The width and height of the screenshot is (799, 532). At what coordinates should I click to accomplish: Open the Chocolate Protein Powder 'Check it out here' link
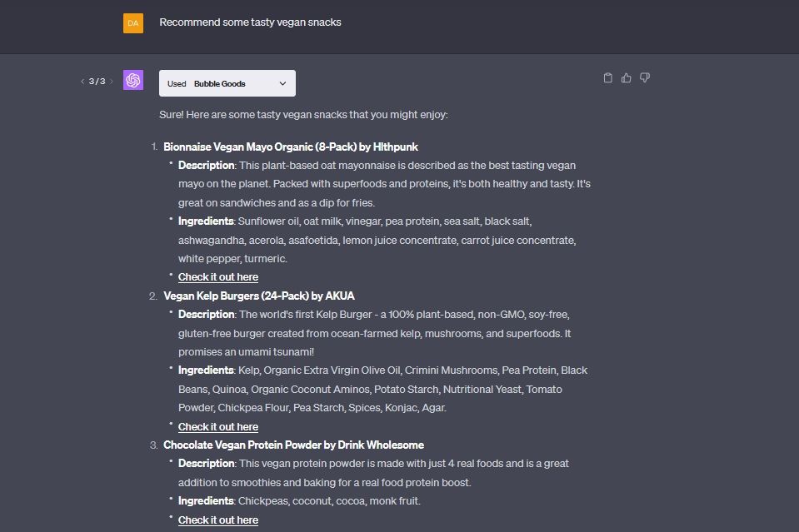[x=218, y=520]
